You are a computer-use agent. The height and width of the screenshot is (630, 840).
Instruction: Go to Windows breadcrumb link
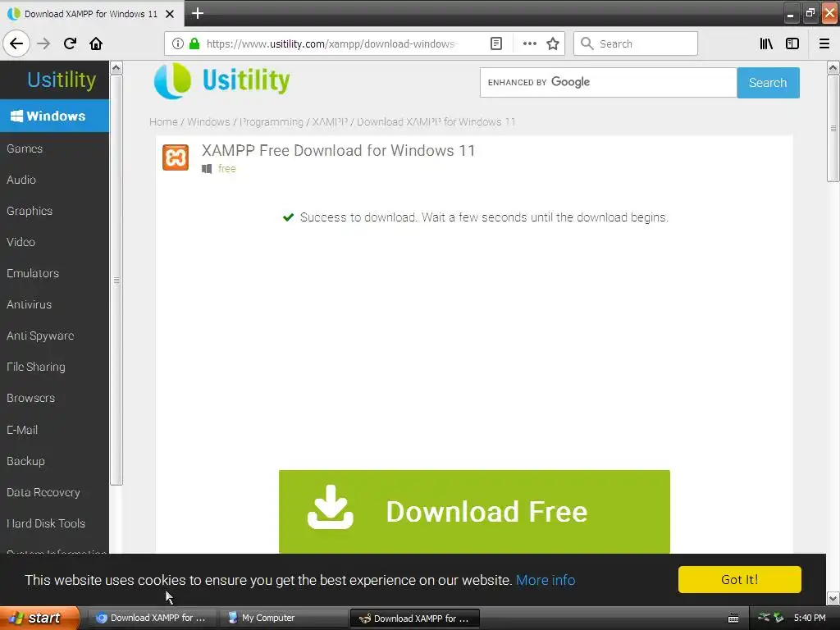tap(208, 121)
